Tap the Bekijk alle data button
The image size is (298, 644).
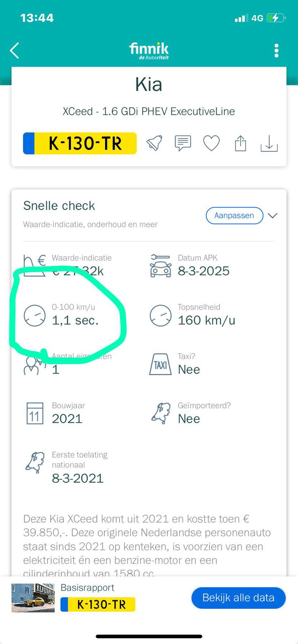(238, 598)
